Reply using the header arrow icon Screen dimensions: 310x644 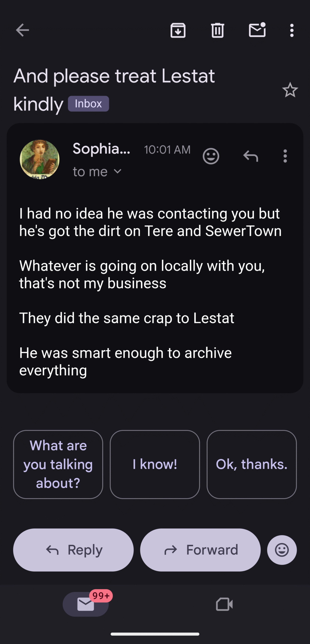[251, 156]
